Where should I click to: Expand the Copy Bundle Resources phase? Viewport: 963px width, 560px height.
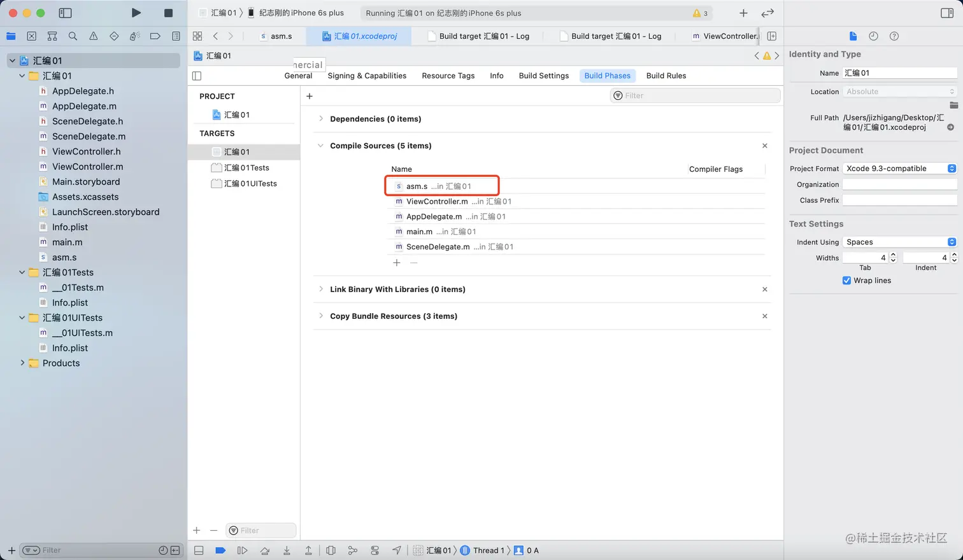[321, 316]
